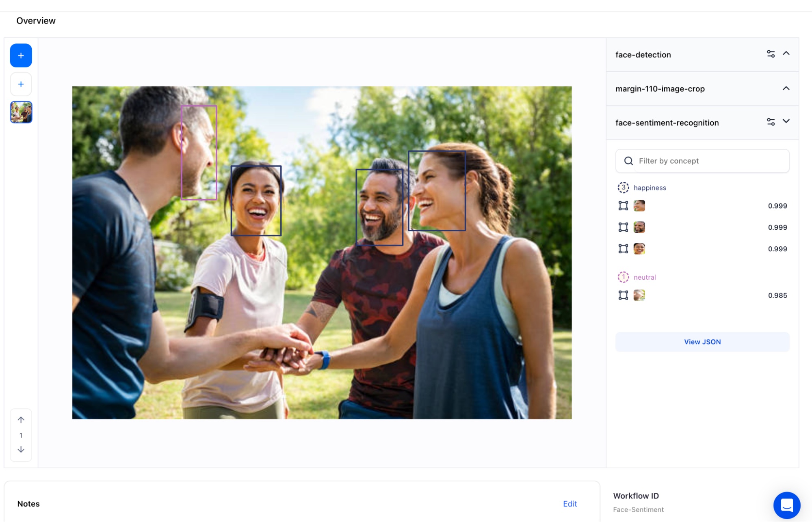Image resolution: width=812 pixels, height=522 pixels.
Task: Open face-detection filter settings icon
Action: [x=771, y=54]
